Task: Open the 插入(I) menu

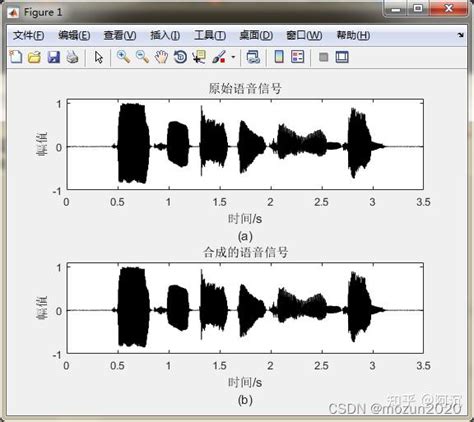Action: (165, 35)
